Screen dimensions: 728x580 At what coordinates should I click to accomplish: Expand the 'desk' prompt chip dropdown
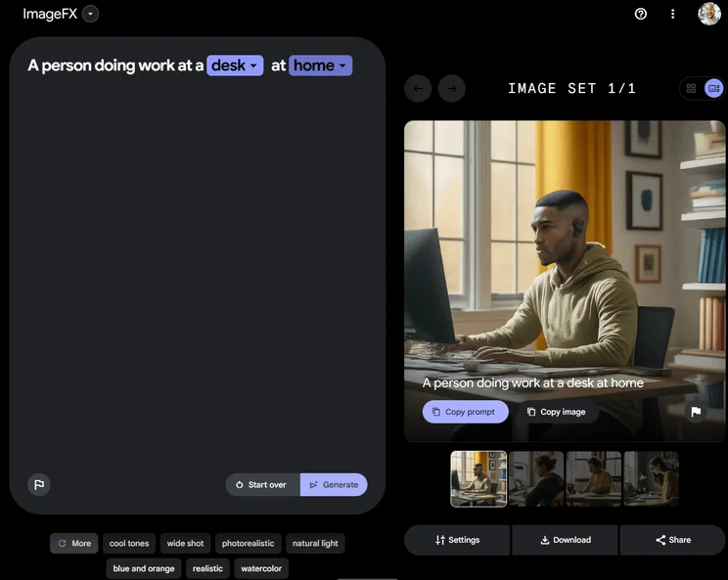pyautogui.click(x=235, y=66)
